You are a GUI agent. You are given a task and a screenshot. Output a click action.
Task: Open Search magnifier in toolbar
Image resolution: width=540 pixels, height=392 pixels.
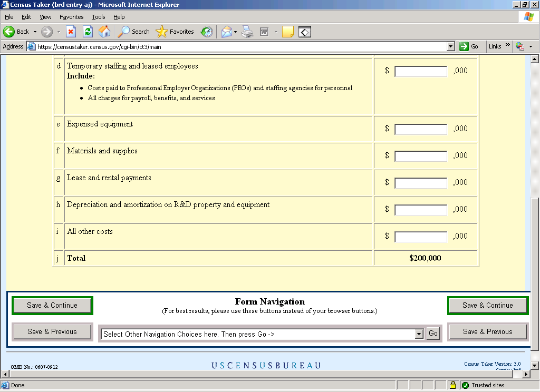[133, 32]
